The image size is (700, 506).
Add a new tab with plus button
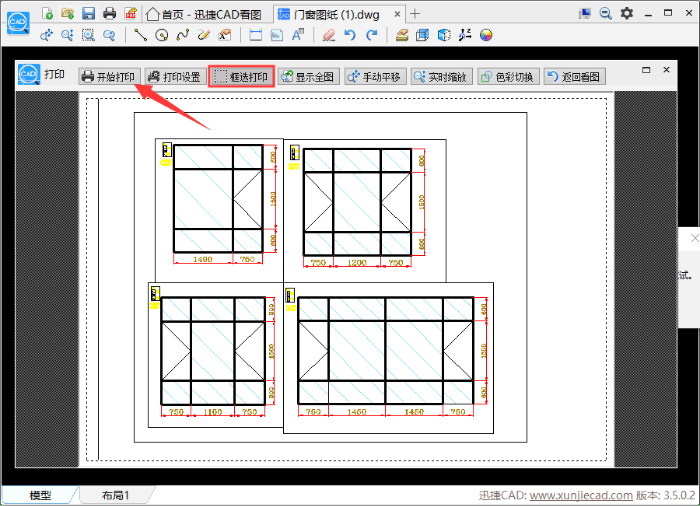415,14
